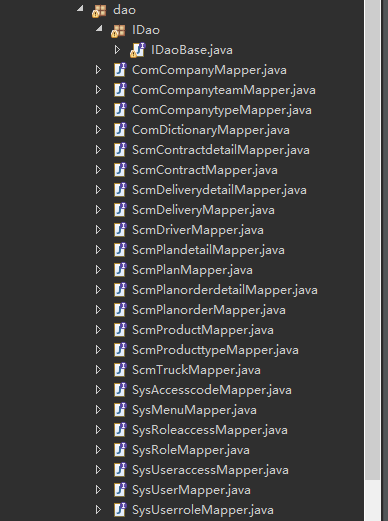Expand the SysMenuMapper.java node

pyautogui.click(x=98, y=410)
